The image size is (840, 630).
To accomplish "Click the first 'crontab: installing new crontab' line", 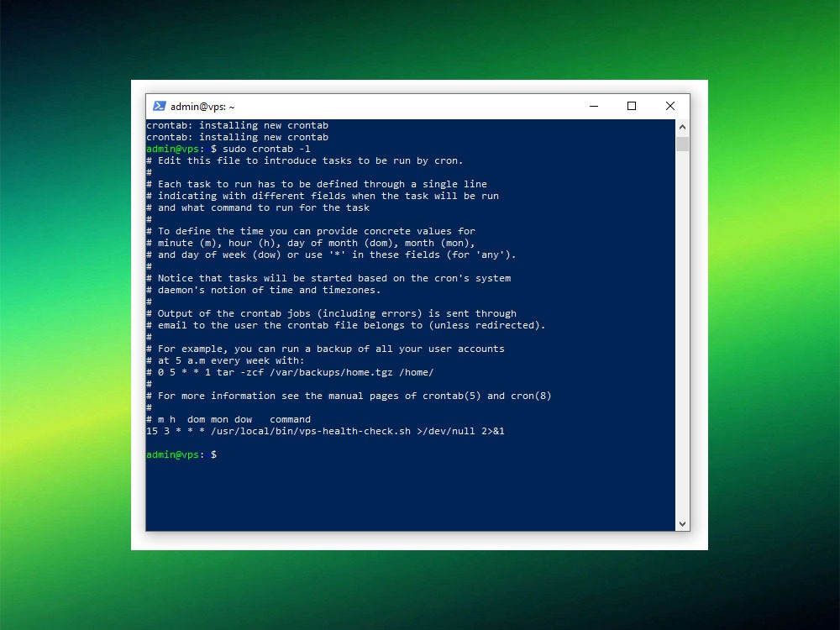I will point(237,125).
